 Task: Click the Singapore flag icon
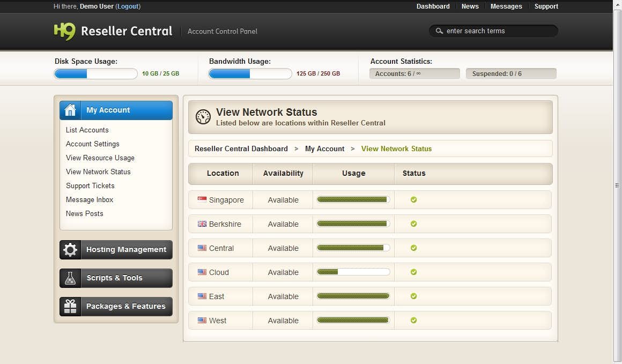pos(202,199)
